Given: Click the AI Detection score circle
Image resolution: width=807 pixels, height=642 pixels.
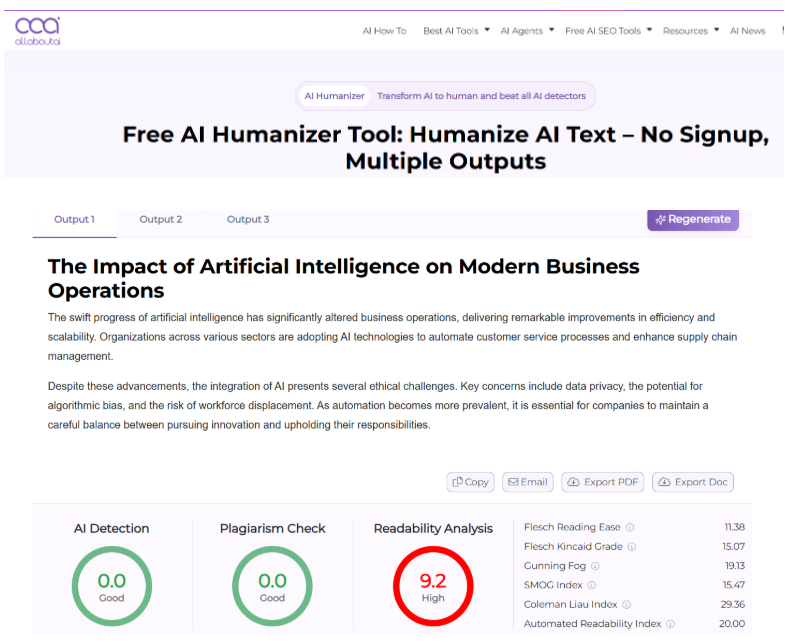Looking at the screenshot, I should (112, 586).
